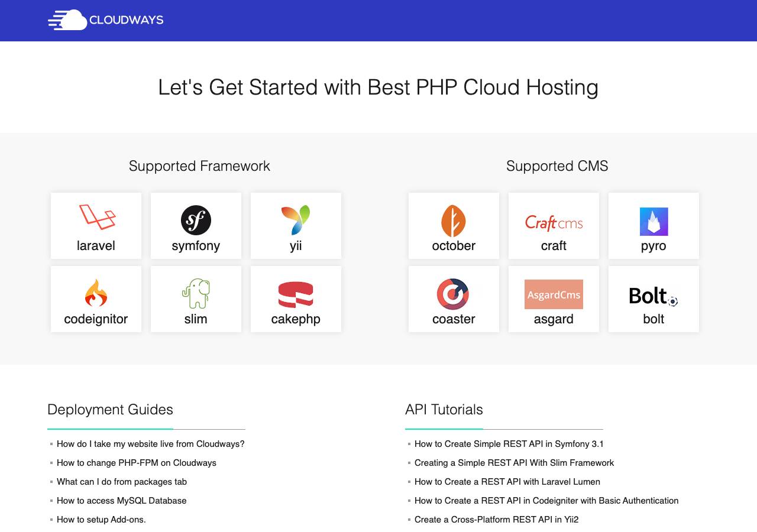757x532 pixels.
Task: Open Slim Framework REST API tutorial
Action: 515,463
